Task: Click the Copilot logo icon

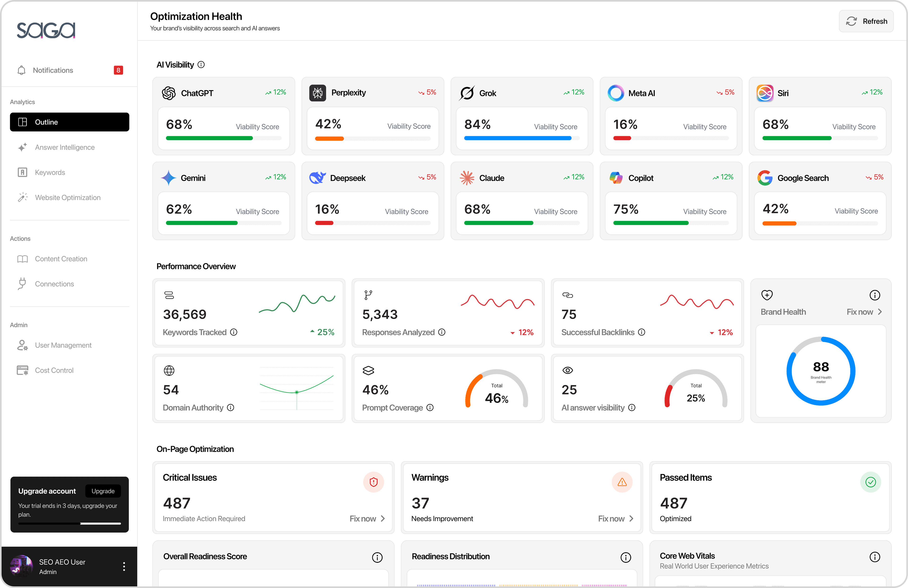Action: tap(616, 178)
